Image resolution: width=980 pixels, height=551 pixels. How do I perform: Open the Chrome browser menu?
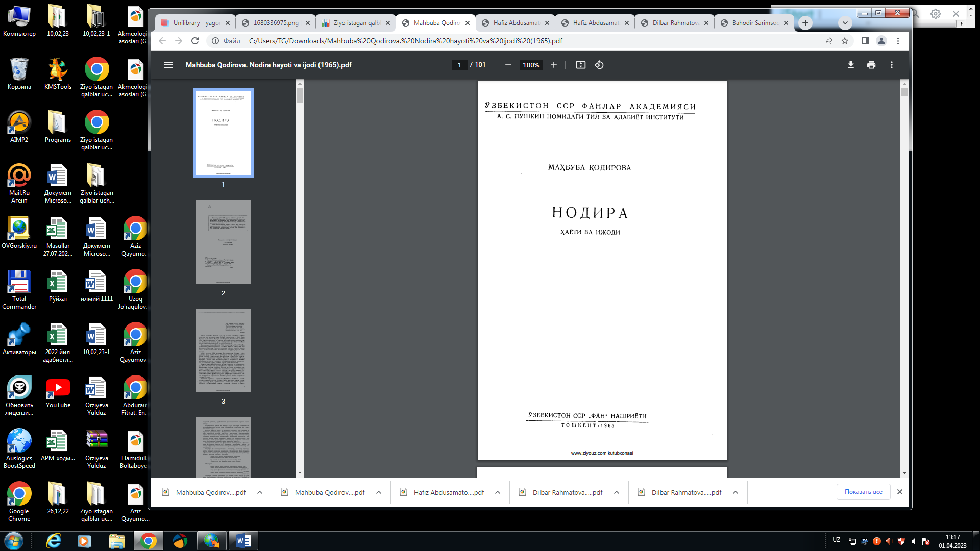click(x=898, y=41)
